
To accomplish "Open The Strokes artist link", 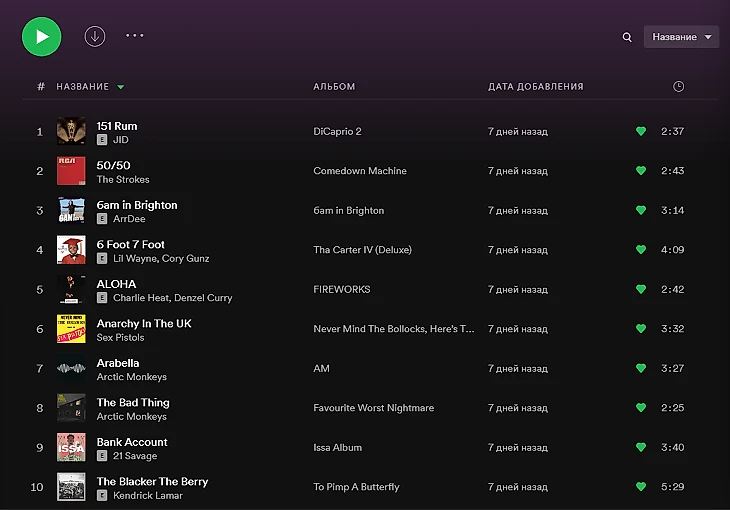I will pyautogui.click(x=123, y=180).
